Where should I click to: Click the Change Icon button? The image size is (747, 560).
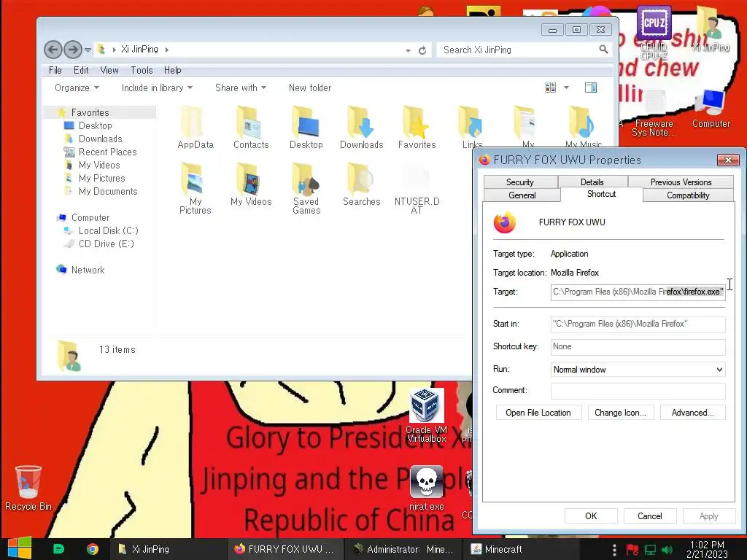[620, 413]
